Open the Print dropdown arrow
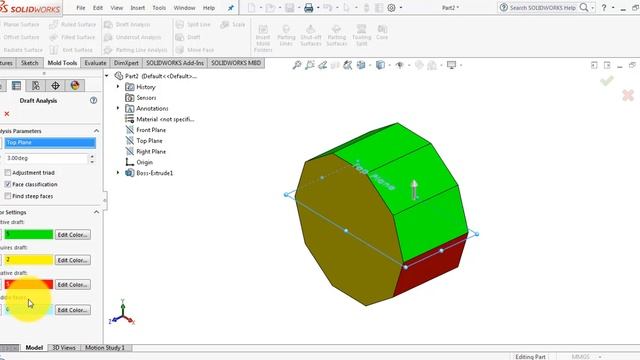Viewport: 640px width, 360px height. click(318, 8)
